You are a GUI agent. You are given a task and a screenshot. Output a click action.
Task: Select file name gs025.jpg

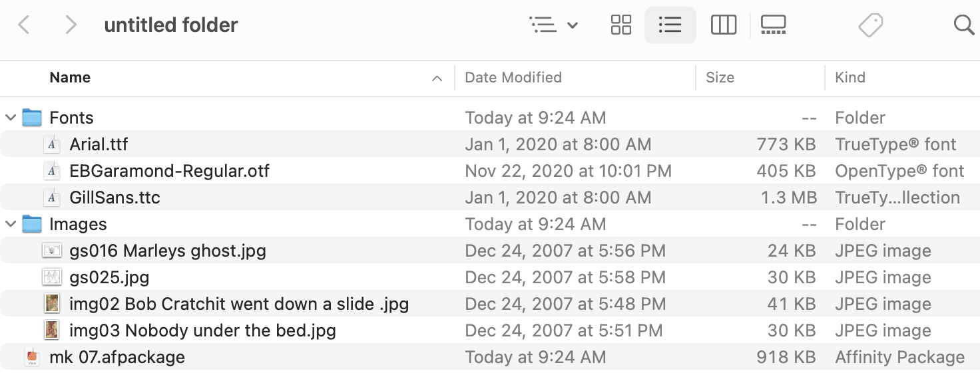point(109,277)
